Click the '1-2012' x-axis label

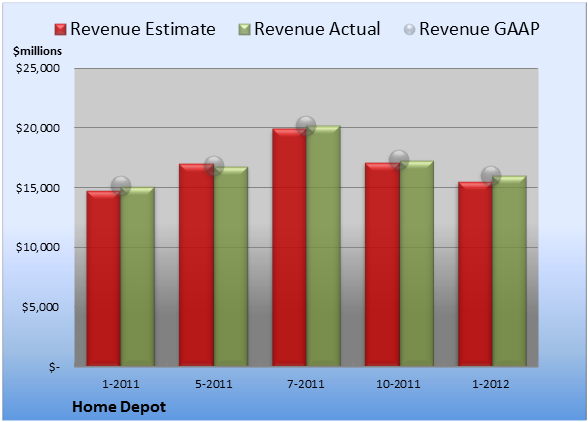pyautogui.click(x=491, y=384)
